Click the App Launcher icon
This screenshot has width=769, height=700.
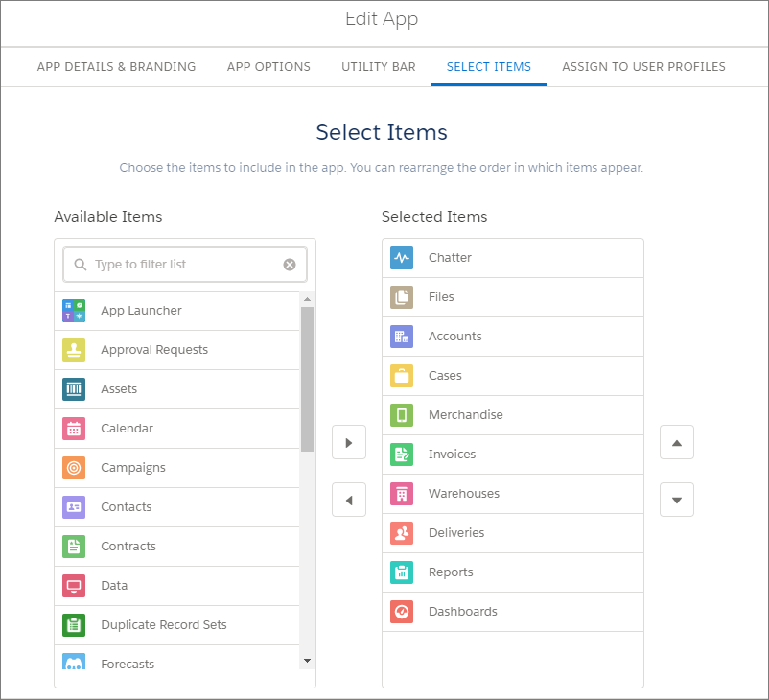coord(74,311)
